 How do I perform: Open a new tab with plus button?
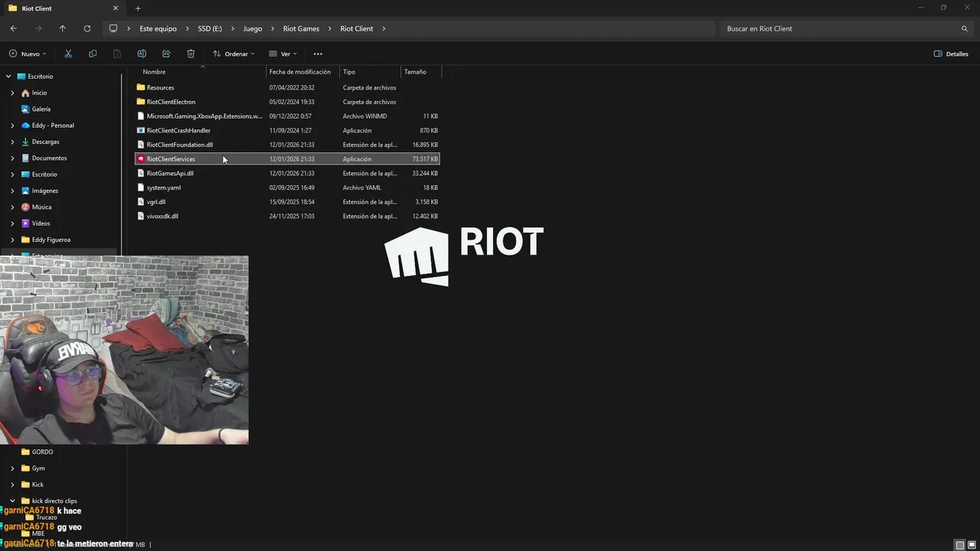pyautogui.click(x=138, y=8)
